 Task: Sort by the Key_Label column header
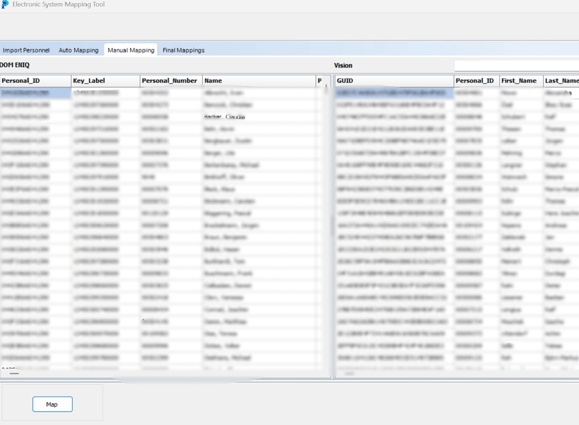point(106,80)
